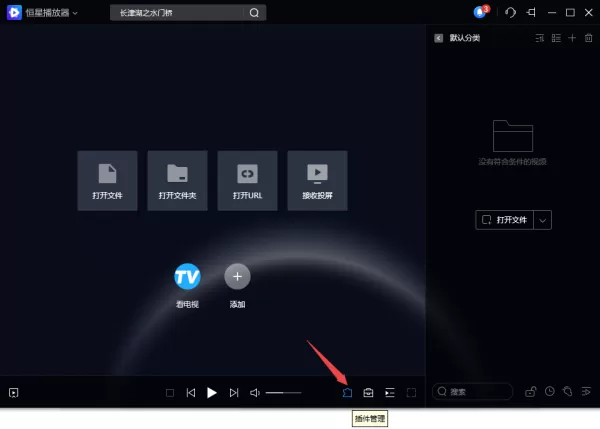Viewport: 600px width, 429px height.
Task: Expand the dropdown arrow next to 打开文件
Action: coord(543,220)
